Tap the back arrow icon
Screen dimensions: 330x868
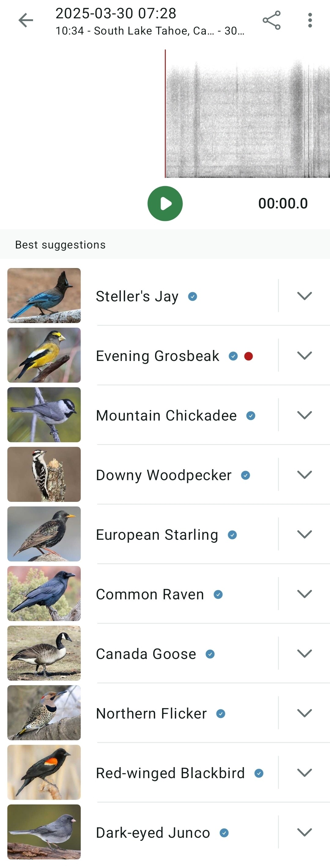[26, 20]
